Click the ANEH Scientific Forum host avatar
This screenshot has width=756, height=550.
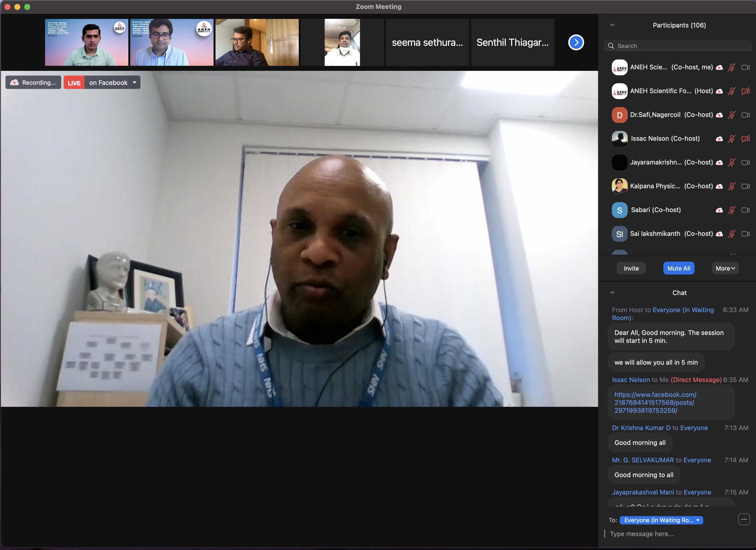619,91
